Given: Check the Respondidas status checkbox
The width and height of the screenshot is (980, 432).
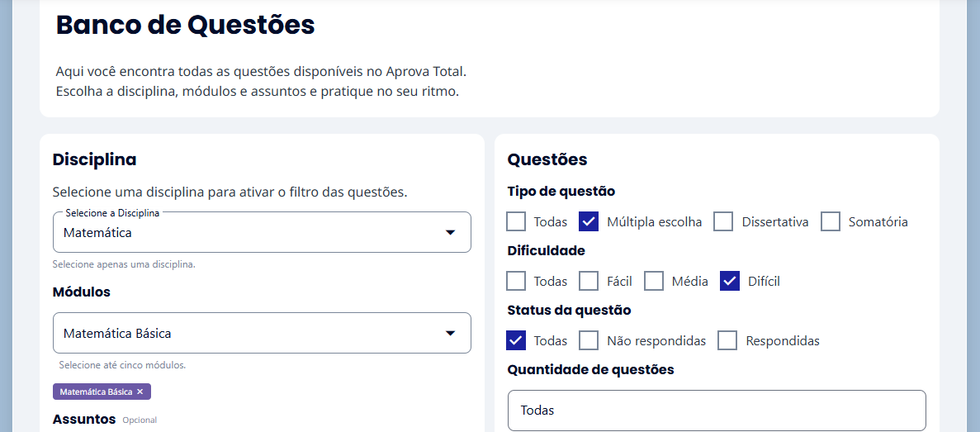Looking at the screenshot, I should pos(727,340).
